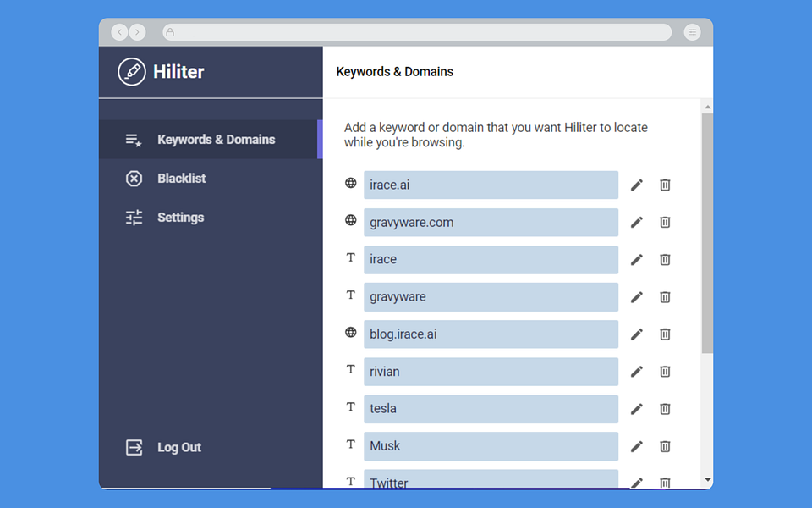
Task: Edit the blog.irace.ai entry
Action: click(x=636, y=334)
